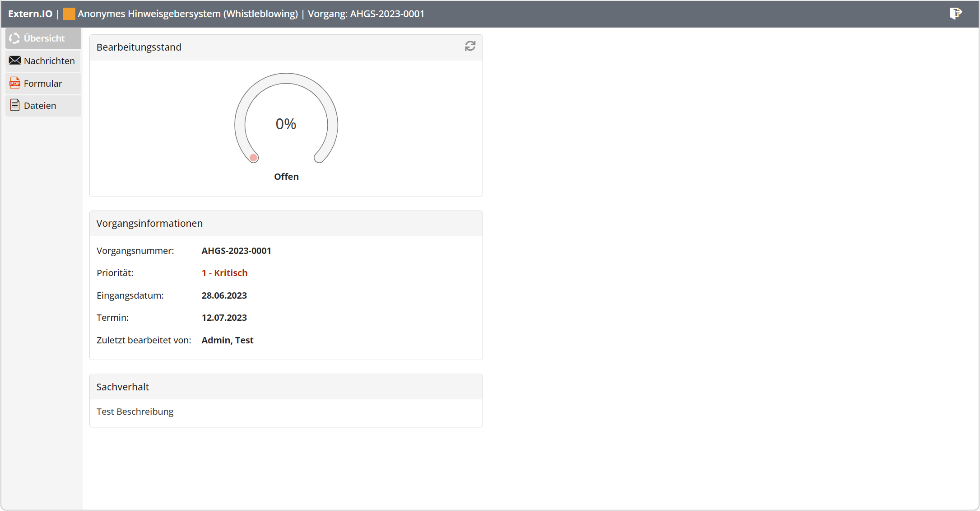Click the name Admin, Test
The image size is (980, 511).
click(x=227, y=340)
